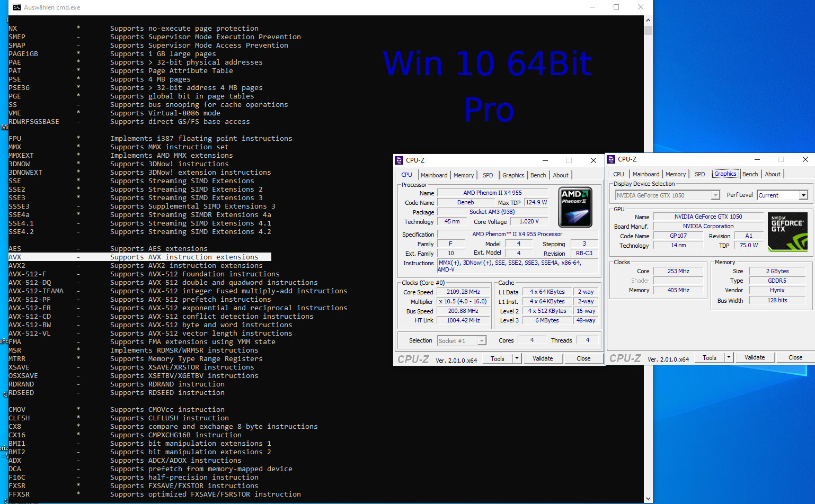Image resolution: width=815 pixels, height=504 pixels.
Task: Click the scroll-down arrow in the cmd window
Action: click(648, 498)
